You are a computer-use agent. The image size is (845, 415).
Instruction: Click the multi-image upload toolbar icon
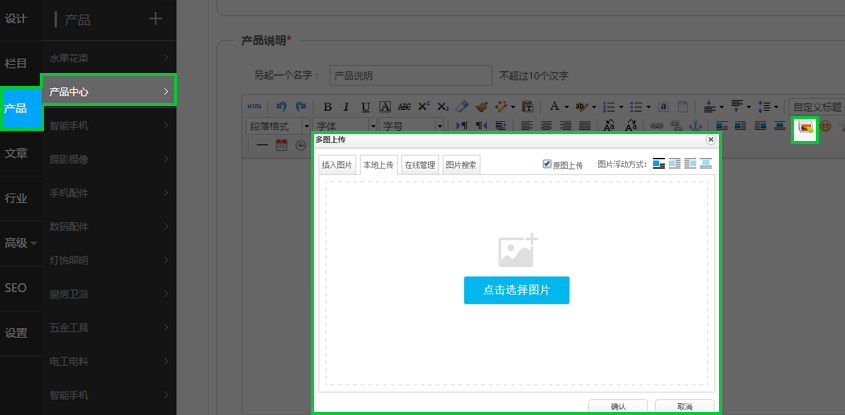coord(805,127)
